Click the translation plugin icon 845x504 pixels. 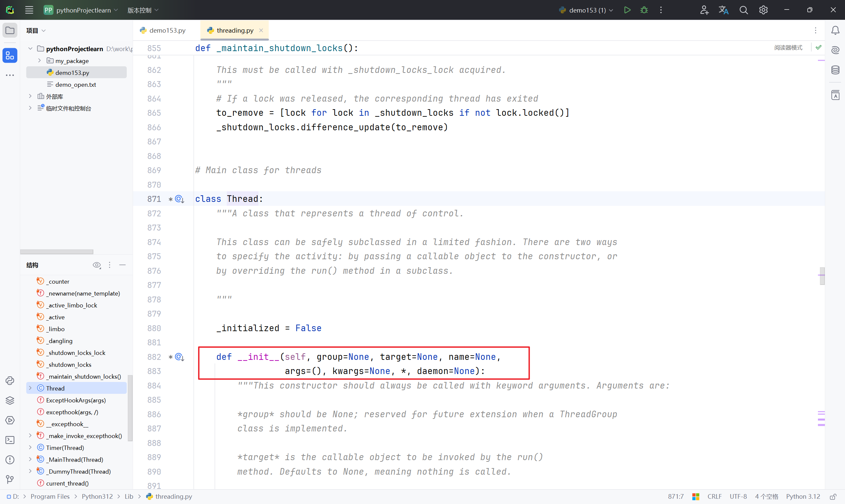coord(724,10)
